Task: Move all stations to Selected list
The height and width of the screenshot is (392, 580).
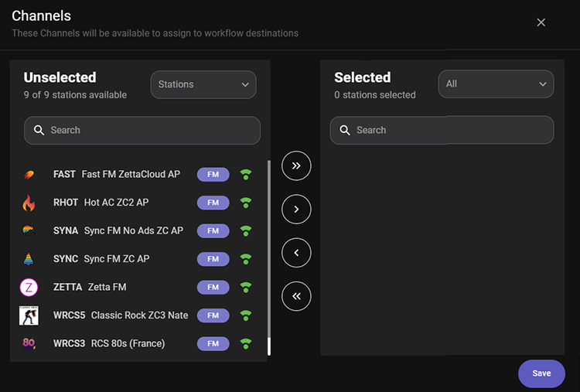Action: (x=296, y=165)
